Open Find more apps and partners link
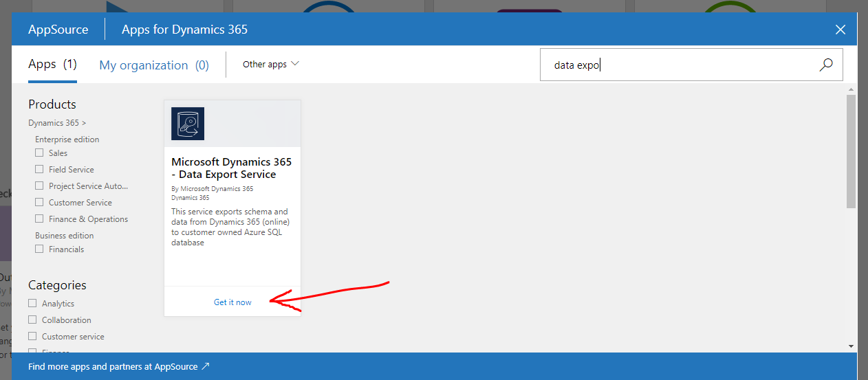 tap(119, 366)
